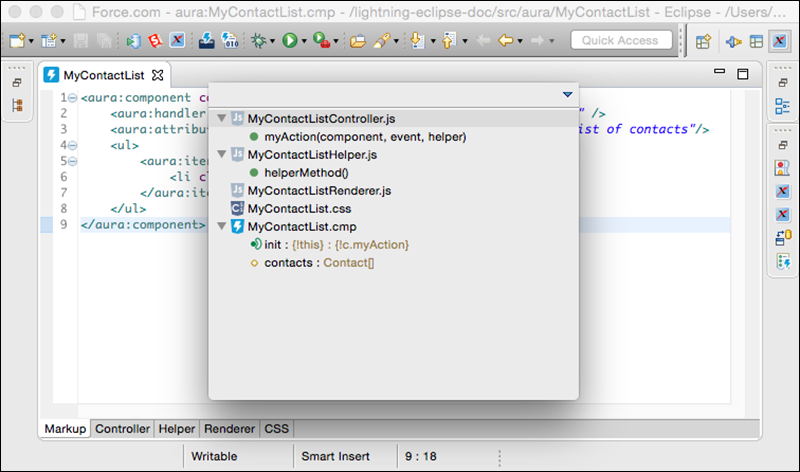Click the green database run icon

click(133, 41)
